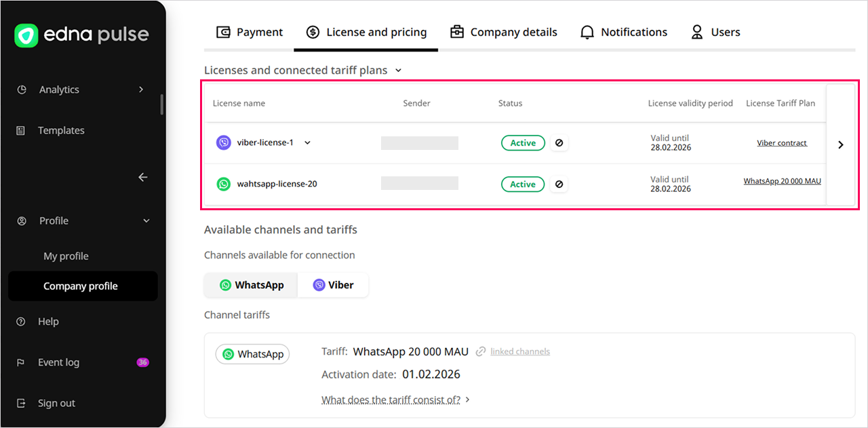Click the WhatsApp icon beside wahtsapp-license-20
Viewport: 868px width, 428px height.
[x=223, y=184]
